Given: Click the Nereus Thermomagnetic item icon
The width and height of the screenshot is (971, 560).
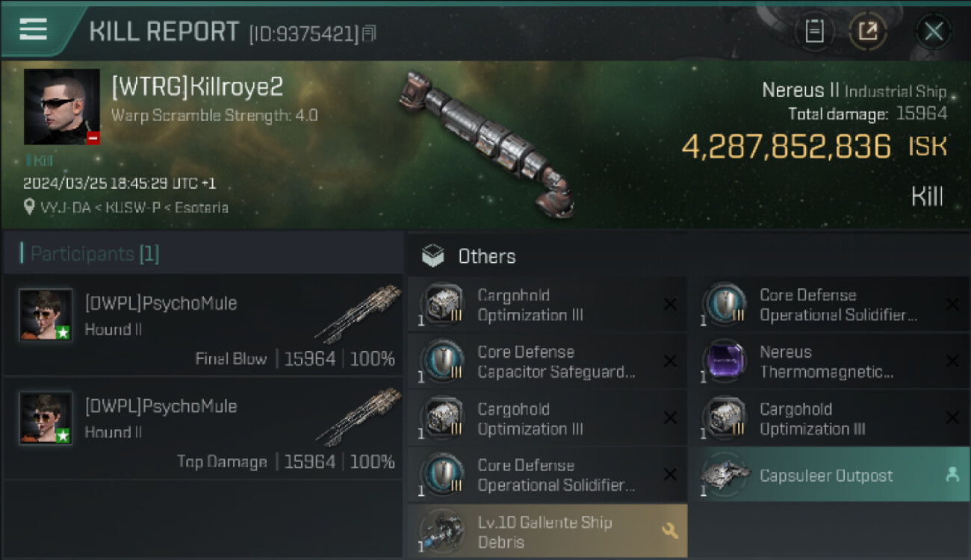Looking at the screenshot, I should click(x=724, y=361).
